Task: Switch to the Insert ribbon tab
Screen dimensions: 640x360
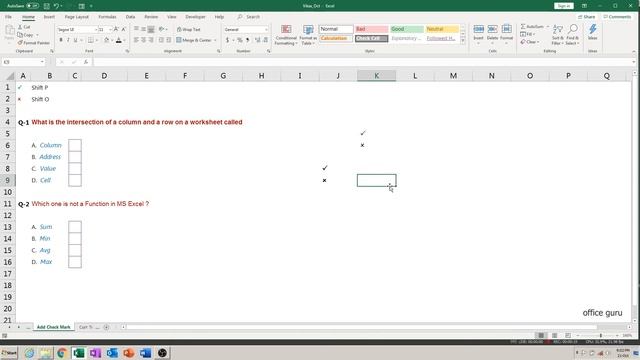Action: pos(49,17)
